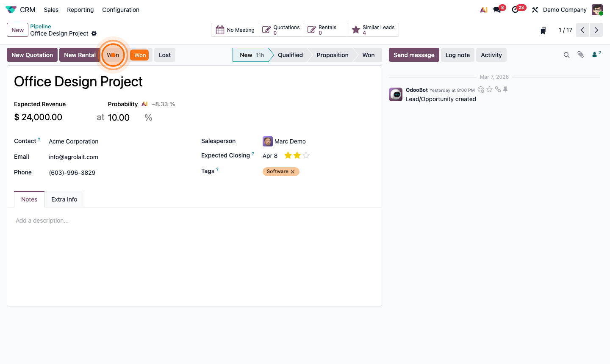Click the search icon in the chatter panel
The image size is (610, 364).
tap(567, 55)
